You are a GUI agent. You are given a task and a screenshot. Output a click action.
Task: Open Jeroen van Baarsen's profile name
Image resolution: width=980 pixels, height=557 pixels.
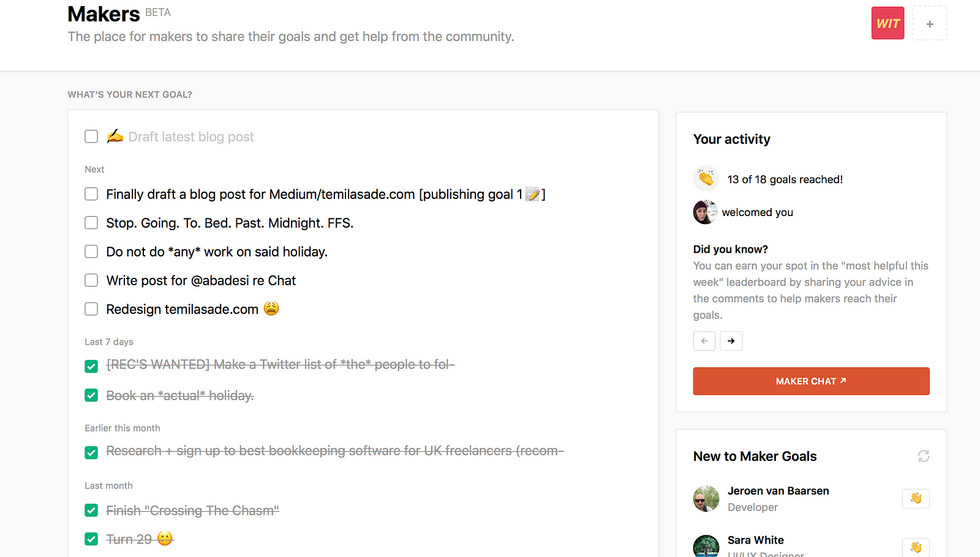(778, 491)
